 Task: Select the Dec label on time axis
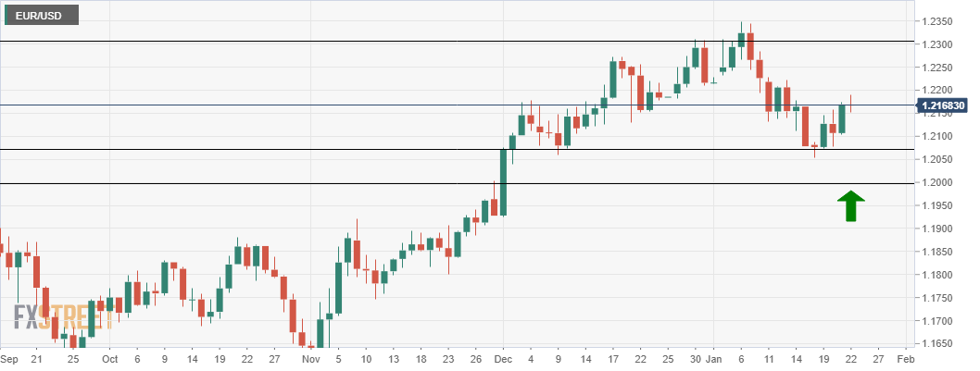pyautogui.click(x=503, y=358)
